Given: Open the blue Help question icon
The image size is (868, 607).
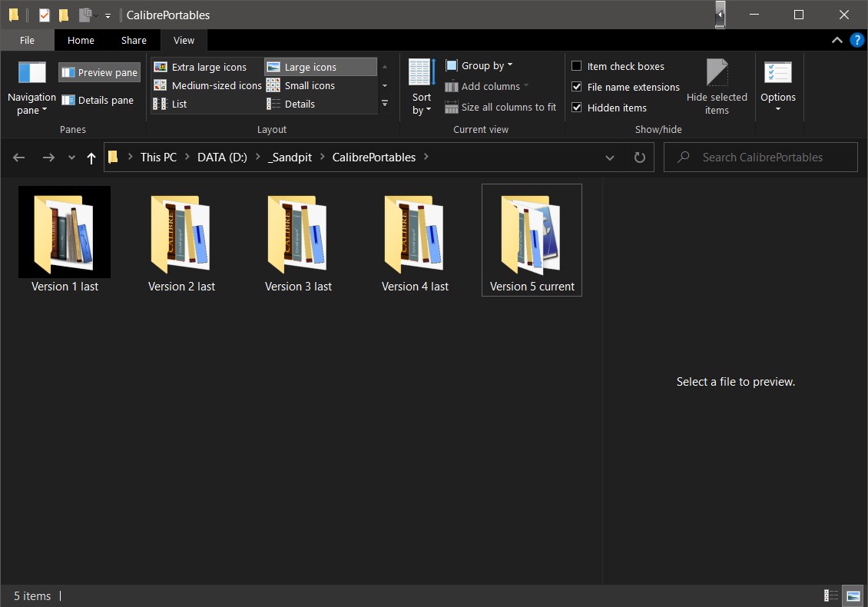Looking at the screenshot, I should point(856,40).
